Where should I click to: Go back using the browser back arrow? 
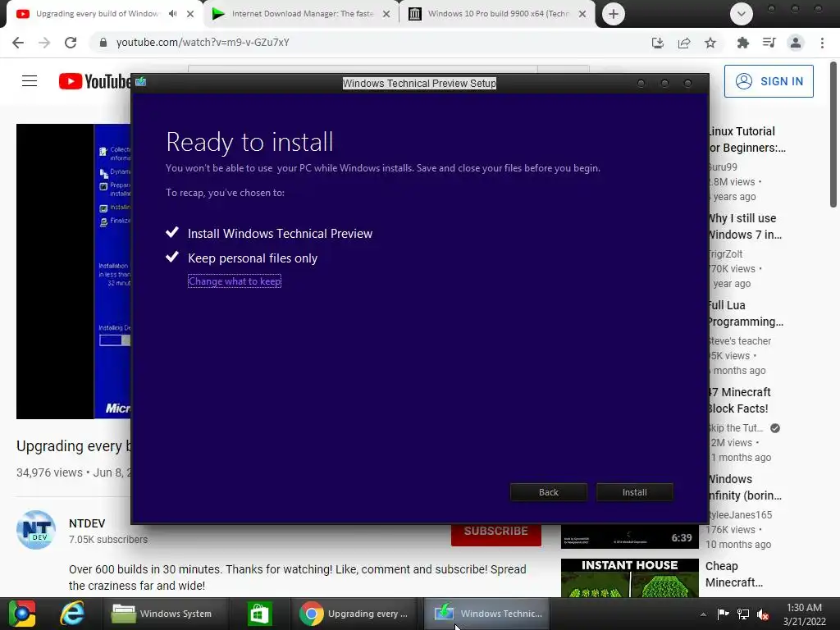(18, 43)
